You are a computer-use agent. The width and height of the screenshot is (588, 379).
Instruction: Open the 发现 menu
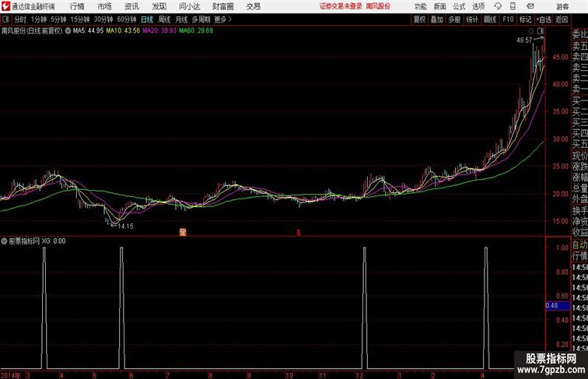click(159, 6)
